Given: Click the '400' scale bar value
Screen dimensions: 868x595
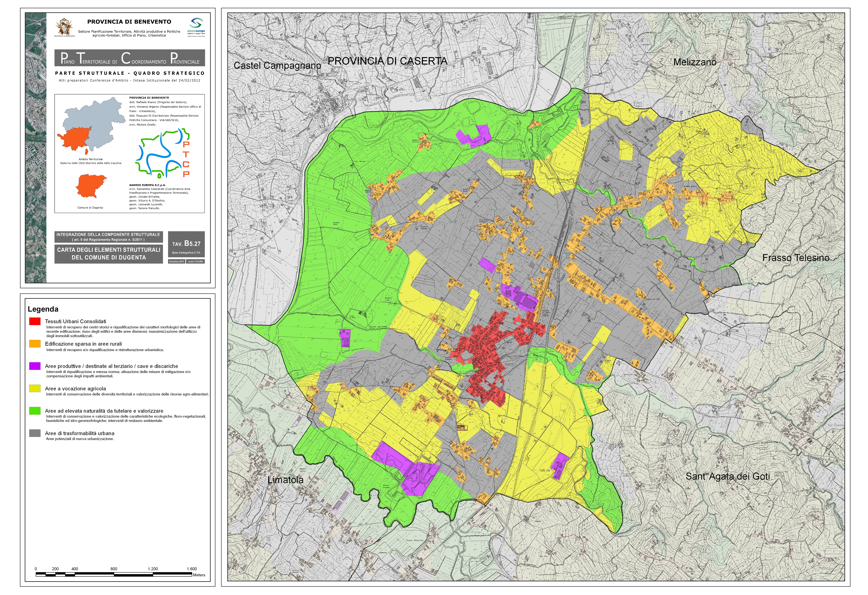Looking at the screenshot, I should 75,569.
